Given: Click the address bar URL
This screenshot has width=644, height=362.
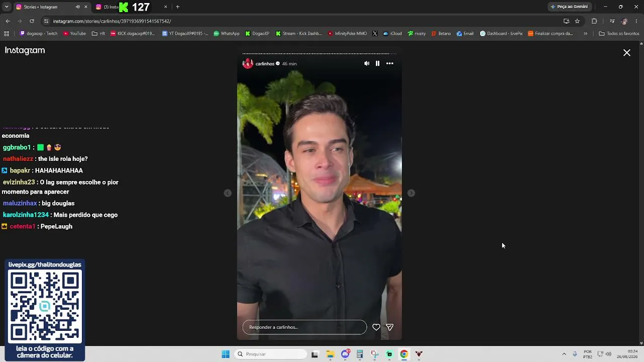Looking at the screenshot, I should [x=112, y=21].
